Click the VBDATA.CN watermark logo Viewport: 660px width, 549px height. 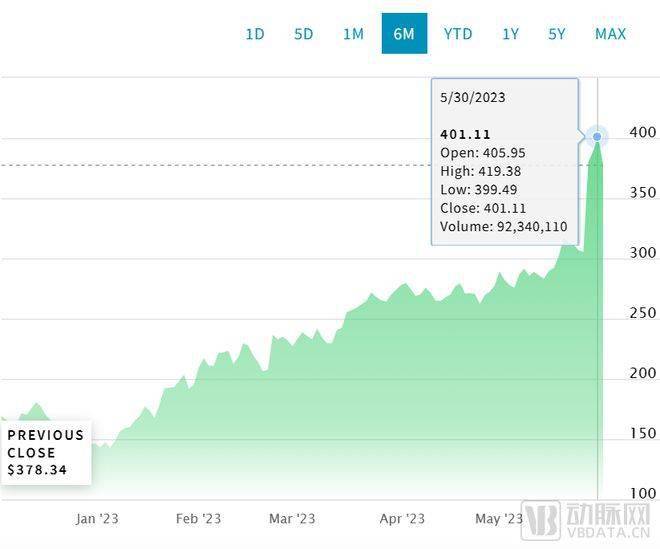pyautogui.click(x=592, y=522)
